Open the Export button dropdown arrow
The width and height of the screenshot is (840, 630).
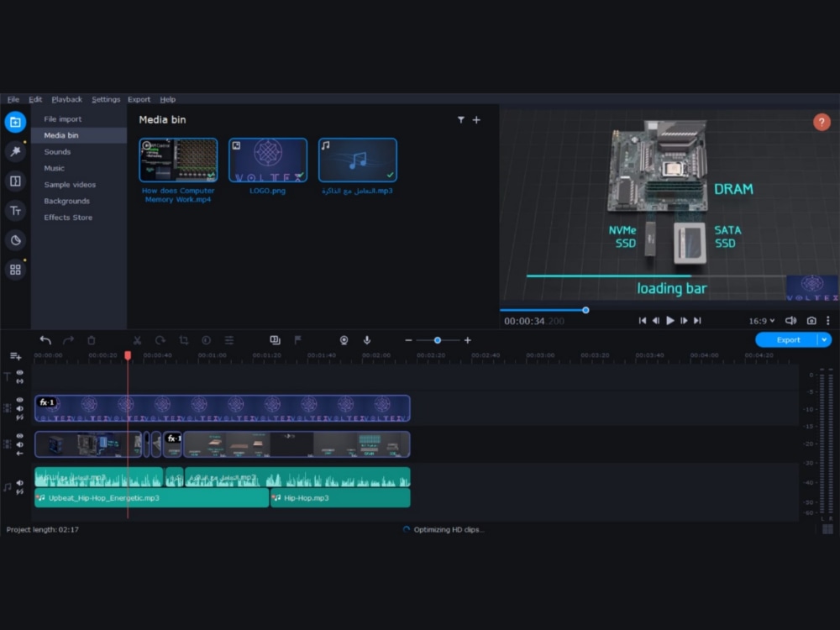point(824,339)
